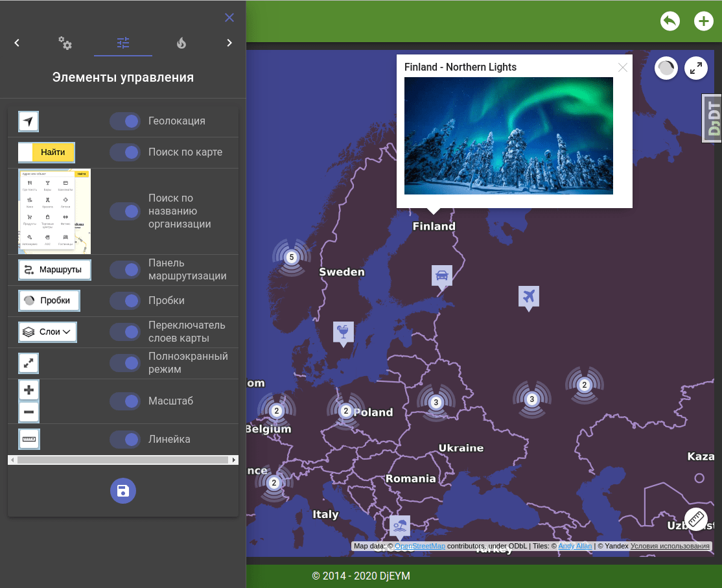Click the cocktail placemark near Sweden
The width and height of the screenshot is (722, 588).
(344, 334)
